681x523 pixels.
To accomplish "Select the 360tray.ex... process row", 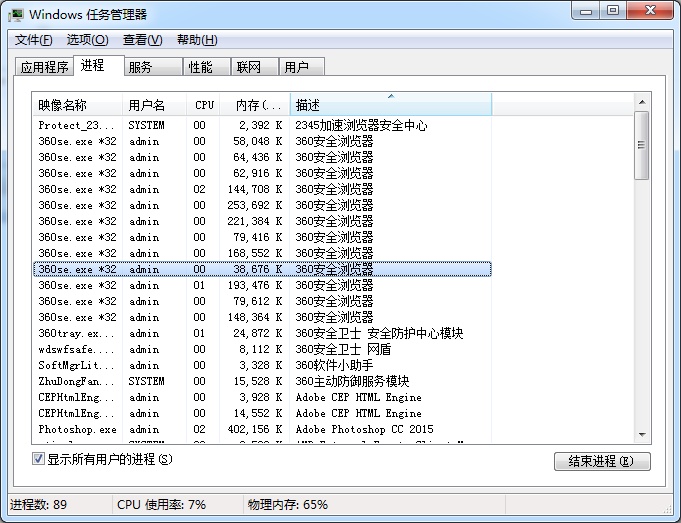I will [x=262, y=333].
